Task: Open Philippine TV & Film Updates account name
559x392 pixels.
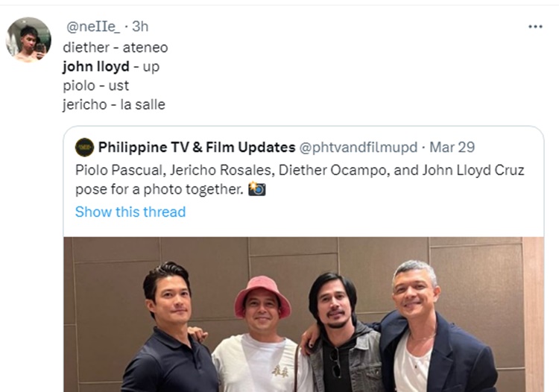Action: click(x=196, y=147)
